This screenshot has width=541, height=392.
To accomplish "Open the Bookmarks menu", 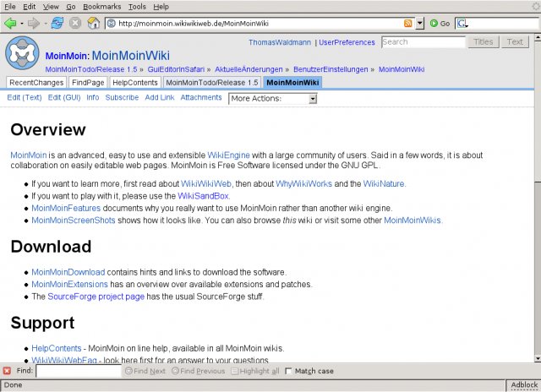I will (x=101, y=6).
